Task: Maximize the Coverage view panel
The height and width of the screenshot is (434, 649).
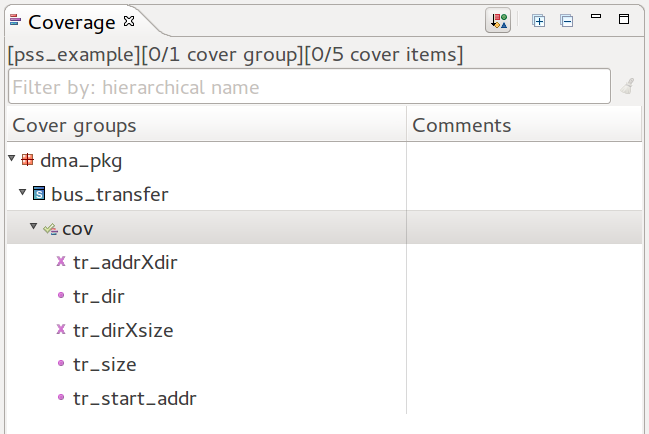Action: [624, 18]
